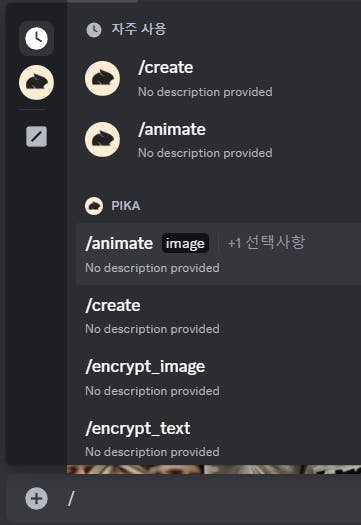Screen dimensions: 361x525
Task: Pick the /encrypt_image command
Action: (x=219, y=377)
